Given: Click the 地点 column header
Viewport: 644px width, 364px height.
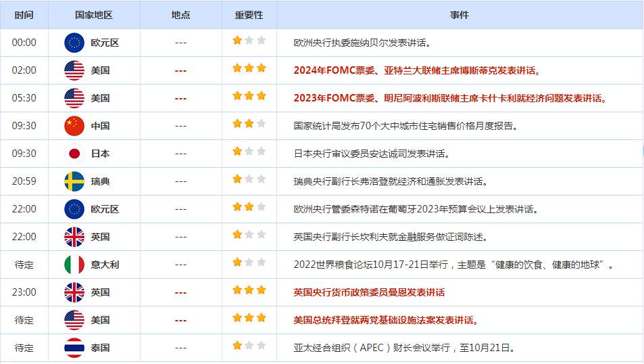Looking at the screenshot, I should 180,15.
